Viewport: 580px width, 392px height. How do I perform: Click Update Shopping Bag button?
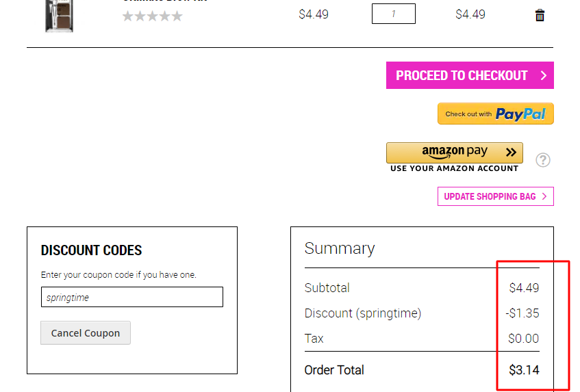coord(495,196)
